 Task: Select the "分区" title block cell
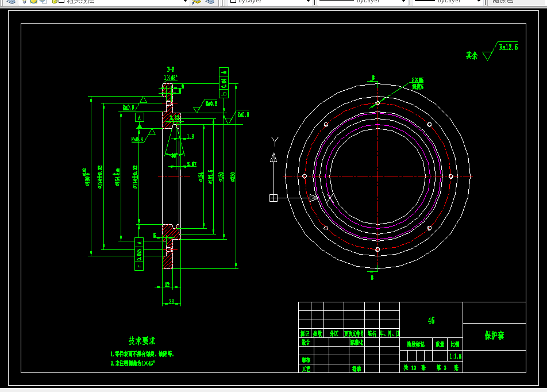coord(334,334)
